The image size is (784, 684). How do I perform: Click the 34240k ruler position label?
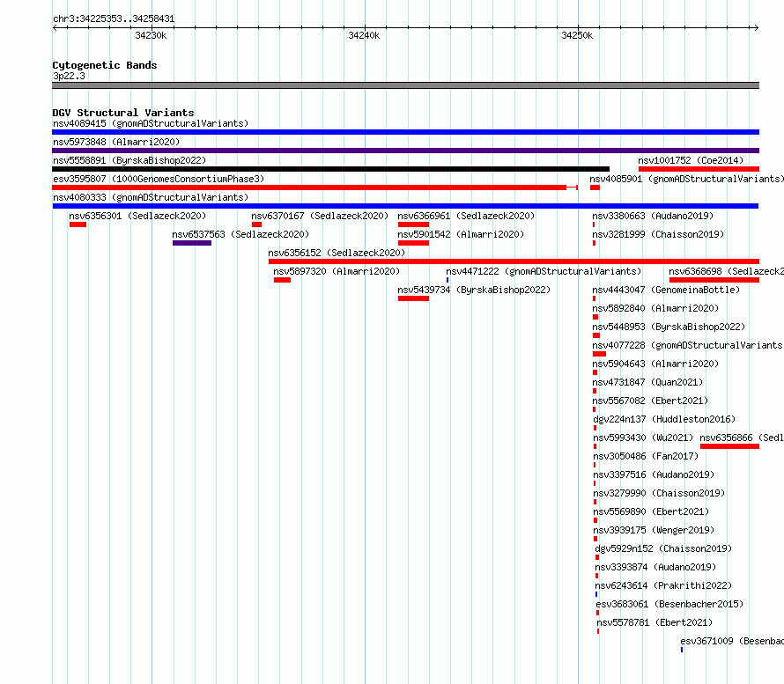(364, 35)
